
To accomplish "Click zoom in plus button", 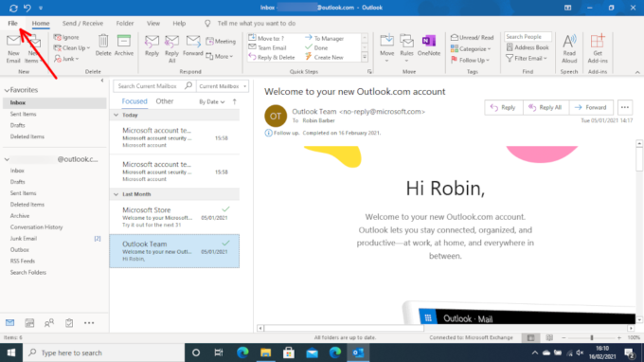I will 619,337.
